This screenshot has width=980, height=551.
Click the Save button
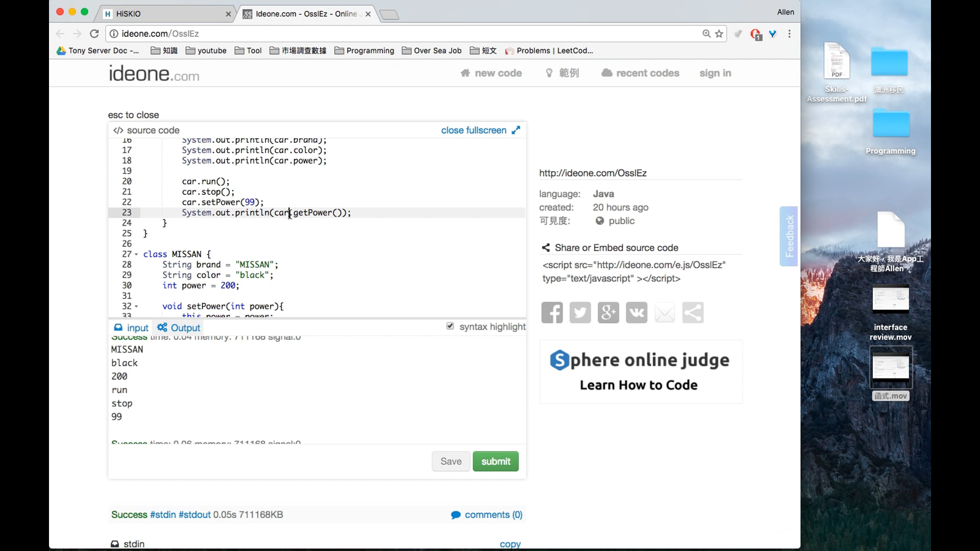[451, 461]
